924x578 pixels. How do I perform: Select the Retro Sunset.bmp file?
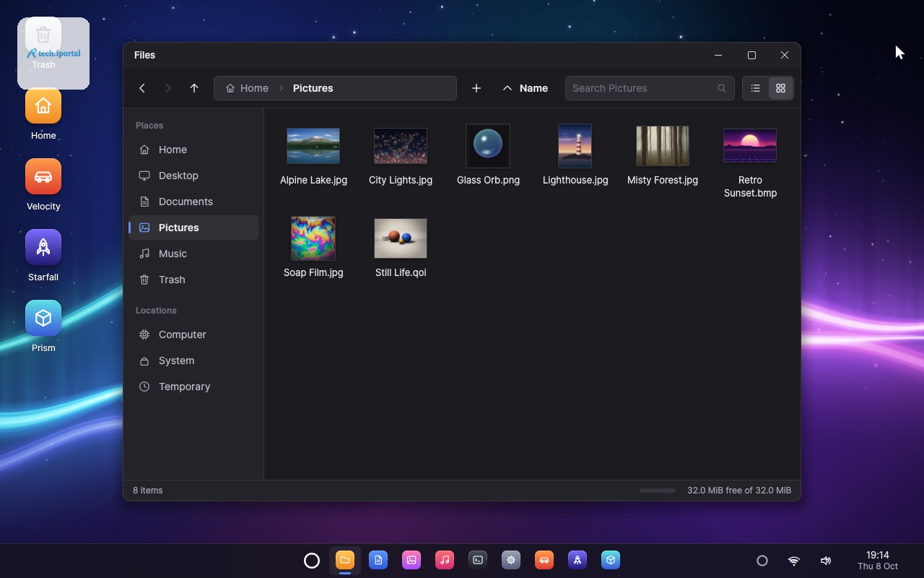(x=750, y=162)
